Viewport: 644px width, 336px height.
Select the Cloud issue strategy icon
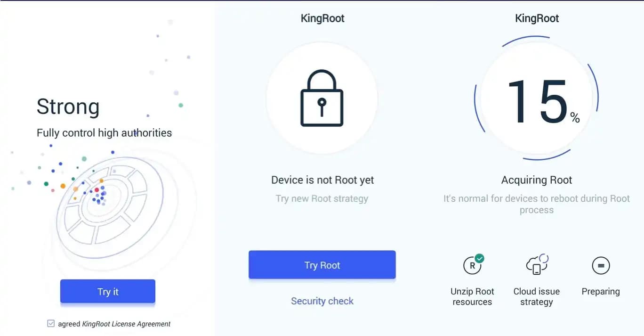pyautogui.click(x=536, y=265)
